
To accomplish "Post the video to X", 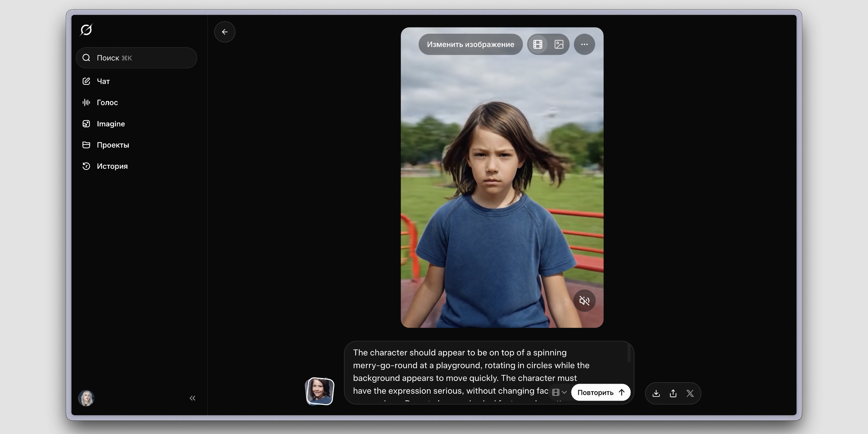I will pos(690,393).
